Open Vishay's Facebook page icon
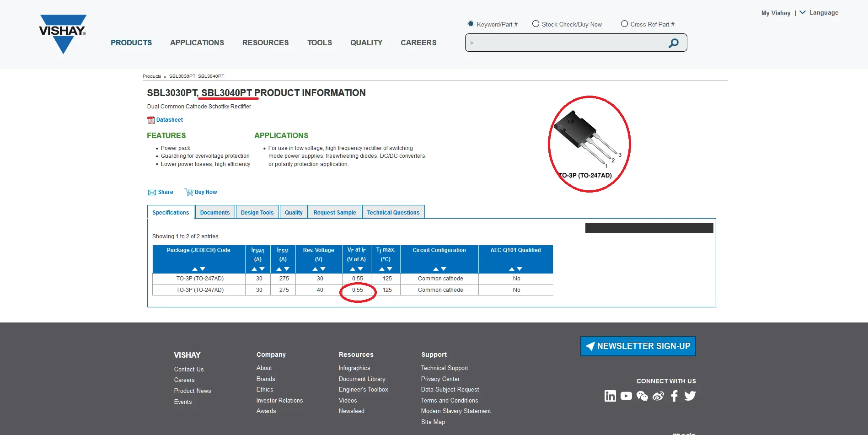 click(x=674, y=396)
